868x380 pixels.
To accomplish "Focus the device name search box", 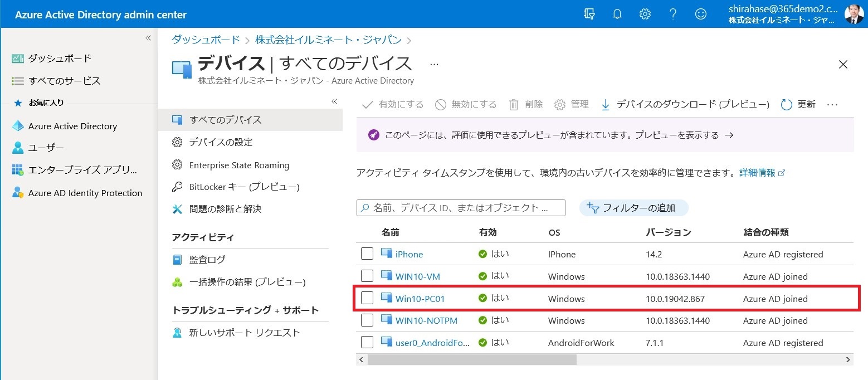I will (461, 208).
